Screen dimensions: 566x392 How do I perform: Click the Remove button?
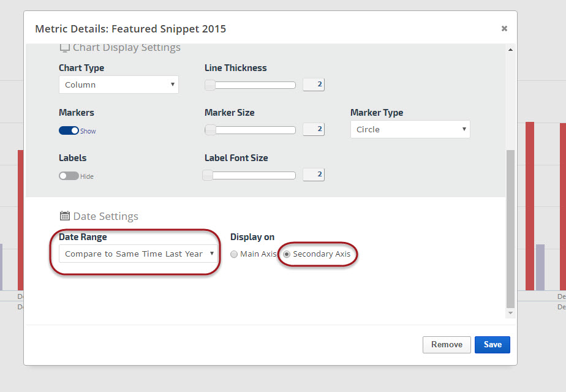click(447, 344)
